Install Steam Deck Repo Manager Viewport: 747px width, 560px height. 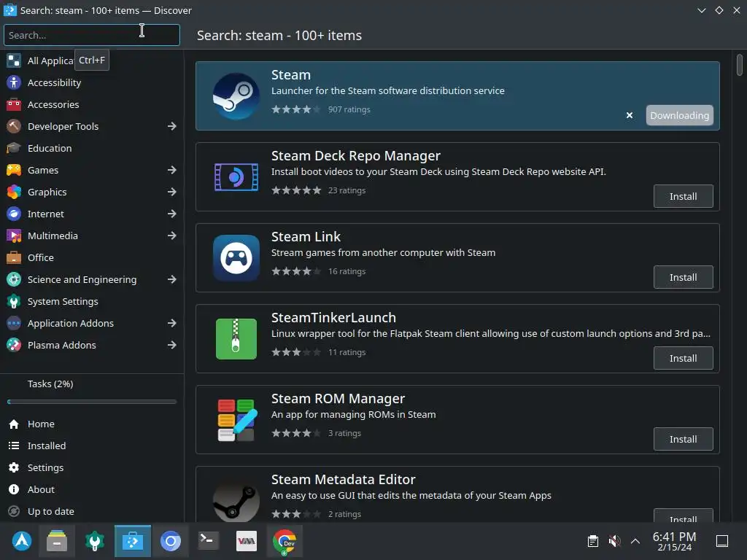[683, 196]
